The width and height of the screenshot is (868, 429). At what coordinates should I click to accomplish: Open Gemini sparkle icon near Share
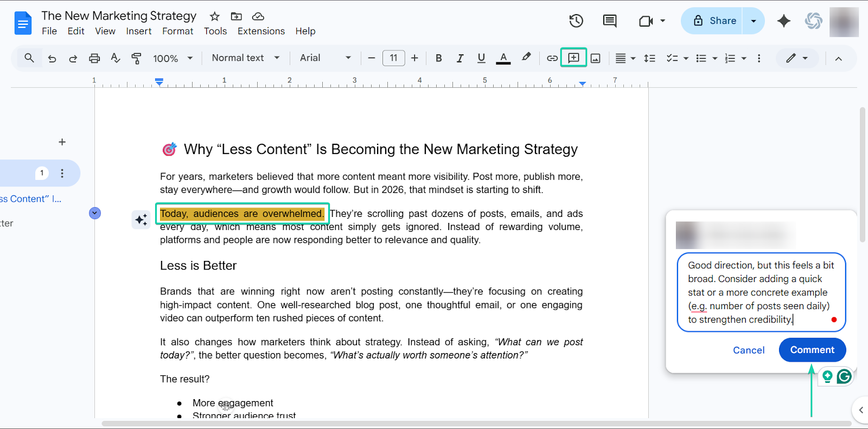(784, 21)
